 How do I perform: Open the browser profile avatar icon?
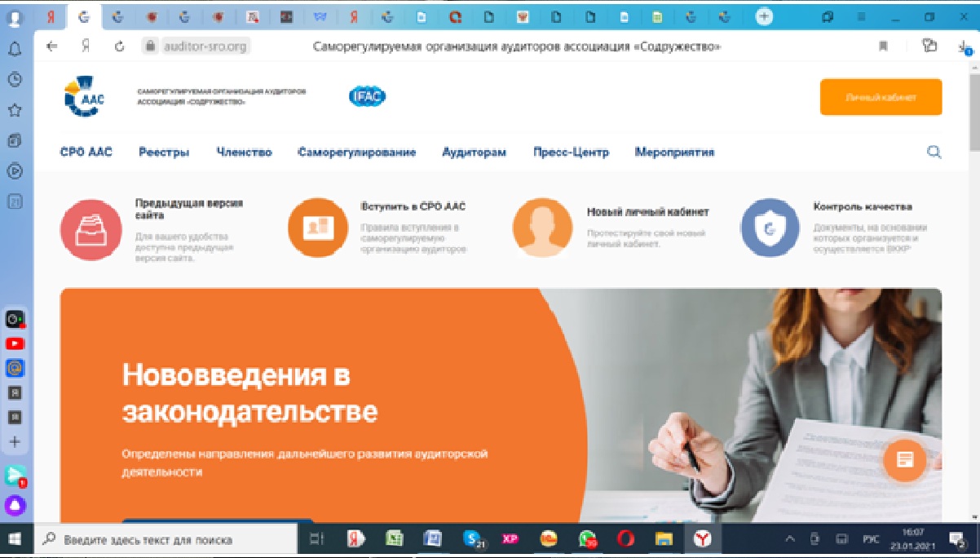(15, 19)
